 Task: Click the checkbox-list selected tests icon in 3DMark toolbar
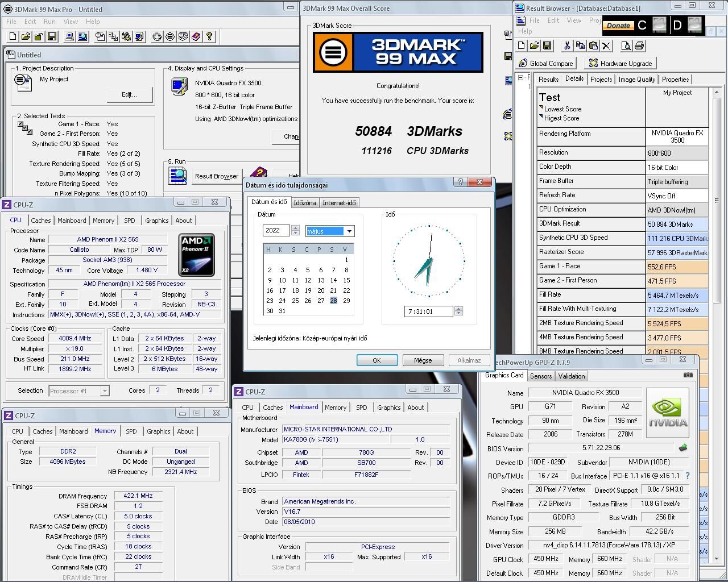pos(113,37)
